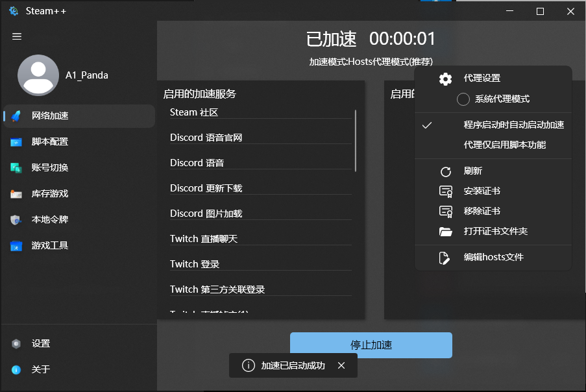Viewport: 586px width, 392px height.
Task: Expand the sidebar with the hamburger icon
Action: [16, 36]
